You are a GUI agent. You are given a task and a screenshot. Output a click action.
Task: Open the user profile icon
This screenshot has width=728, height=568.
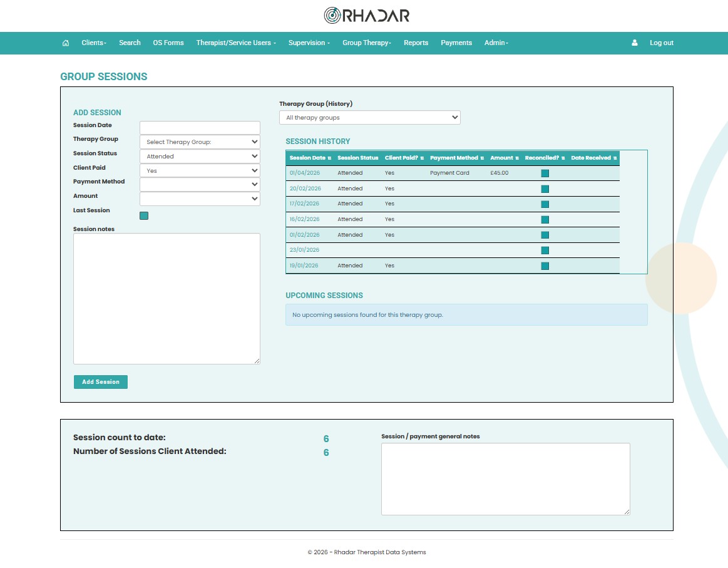634,43
